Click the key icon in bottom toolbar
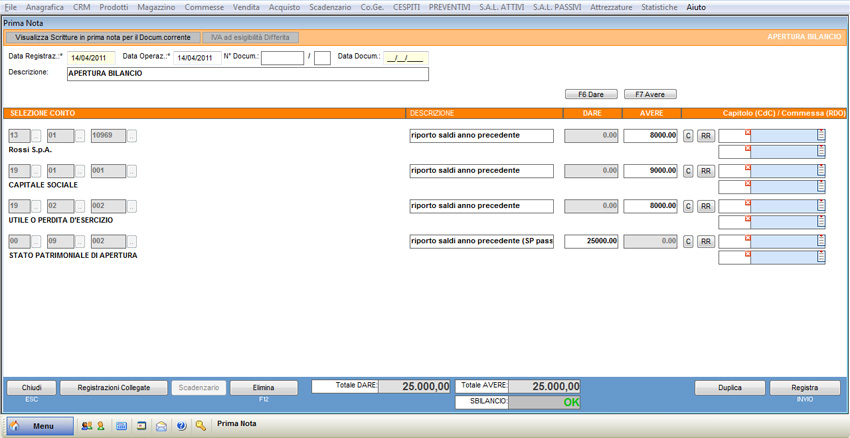This screenshot has width=850, height=438. [x=201, y=426]
